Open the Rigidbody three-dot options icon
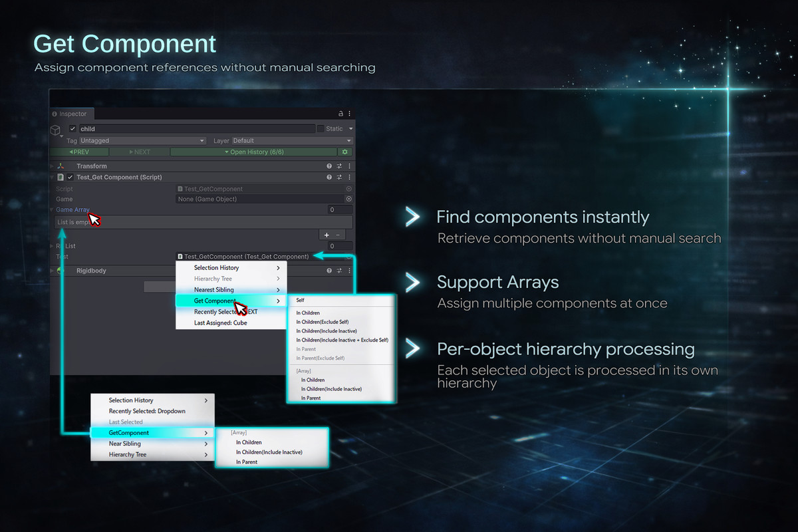Image resolution: width=798 pixels, height=532 pixels. point(348,271)
